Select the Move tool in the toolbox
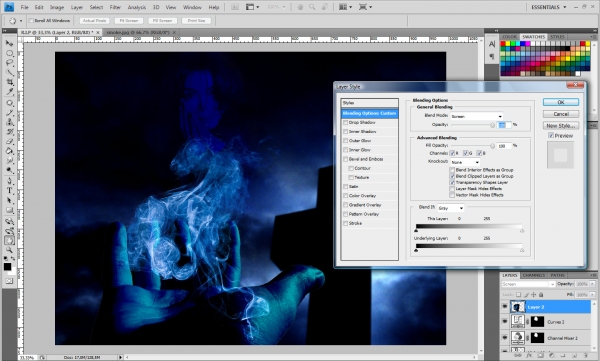 10,43
